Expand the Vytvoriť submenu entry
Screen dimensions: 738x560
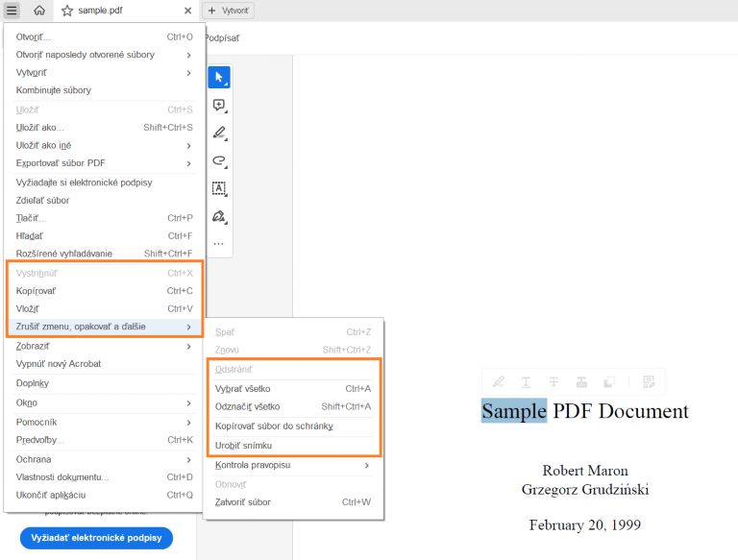[x=104, y=72]
